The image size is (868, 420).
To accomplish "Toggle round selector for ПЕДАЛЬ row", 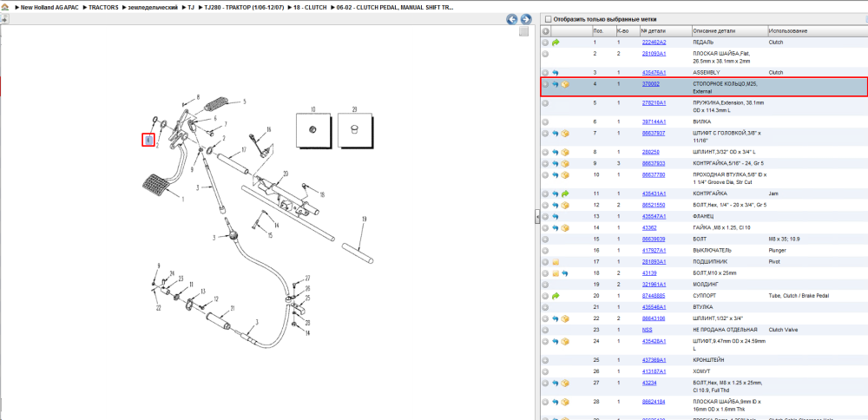I will click(545, 42).
